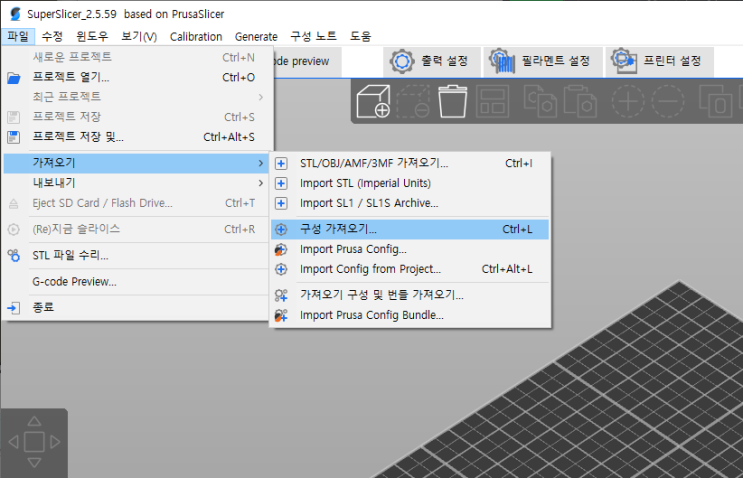The image size is (743, 478).
Task: Click the trash can Delete all icon
Action: (453, 101)
